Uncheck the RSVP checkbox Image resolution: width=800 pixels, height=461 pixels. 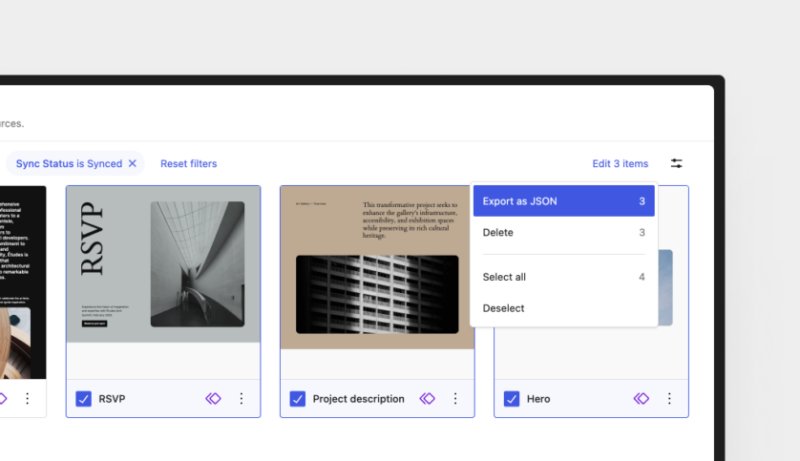click(x=84, y=398)
